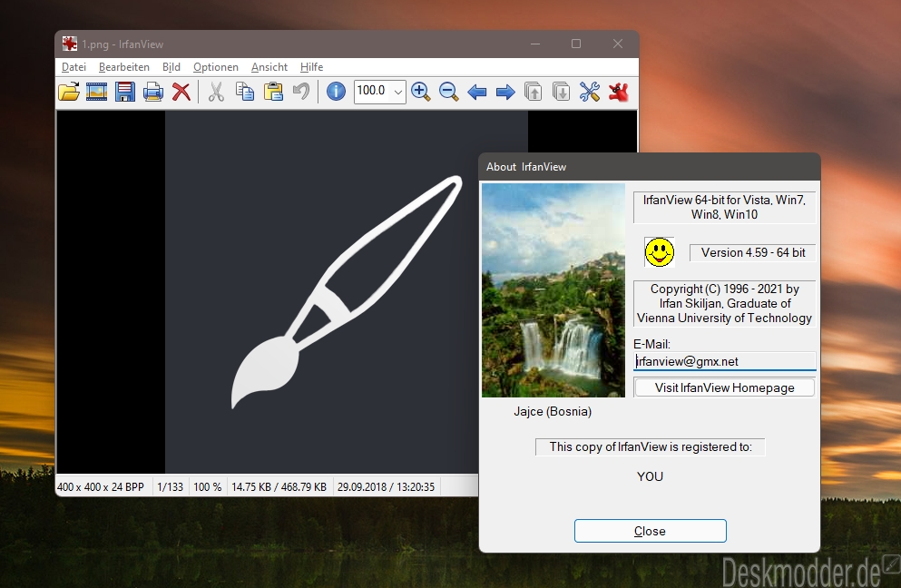Screen dimensions: 901x588
Task: Click the '1.png - IrfanView' window title
Action: tap(122, 44)
